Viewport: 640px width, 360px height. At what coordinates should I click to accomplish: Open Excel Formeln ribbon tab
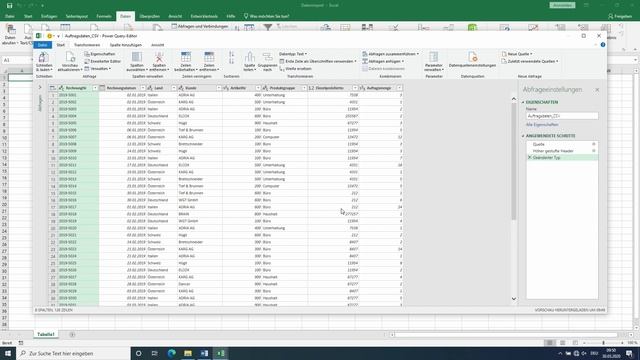click(104, 16)
